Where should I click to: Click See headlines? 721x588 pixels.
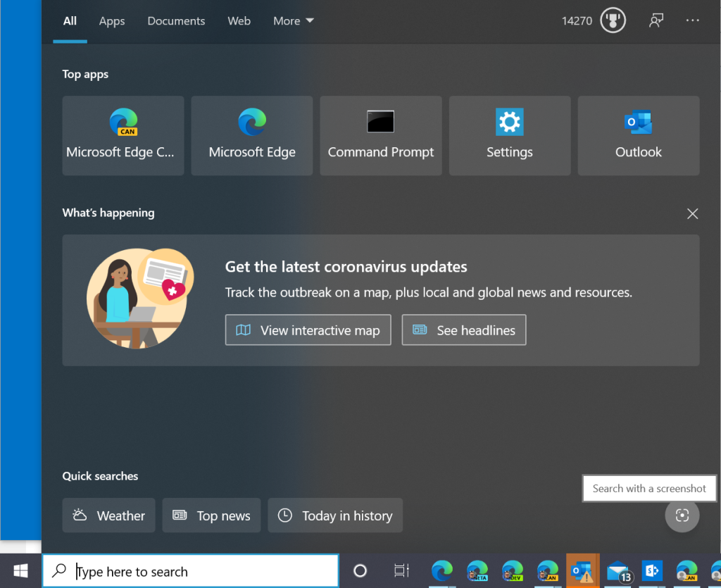click(463, 330)
